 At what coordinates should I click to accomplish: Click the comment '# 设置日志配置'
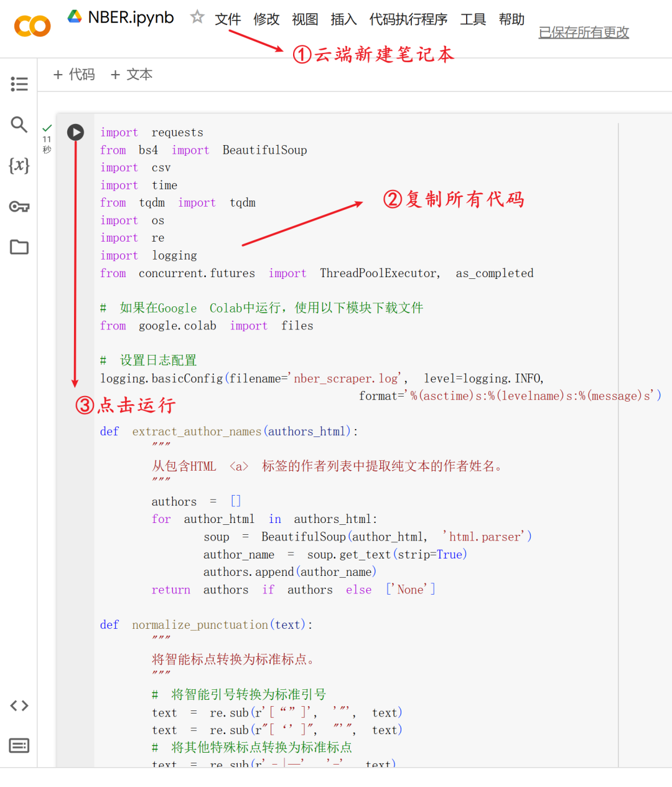tap(148, 361)
